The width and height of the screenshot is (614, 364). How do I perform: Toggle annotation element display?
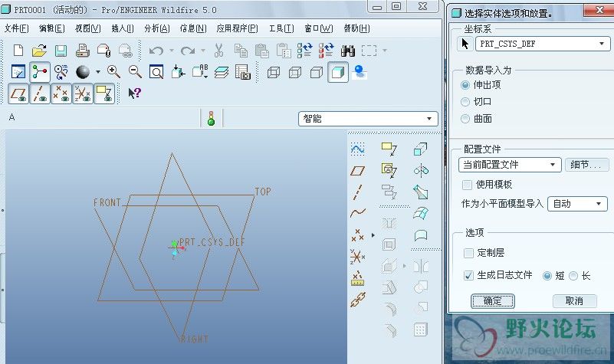point(104,94)
